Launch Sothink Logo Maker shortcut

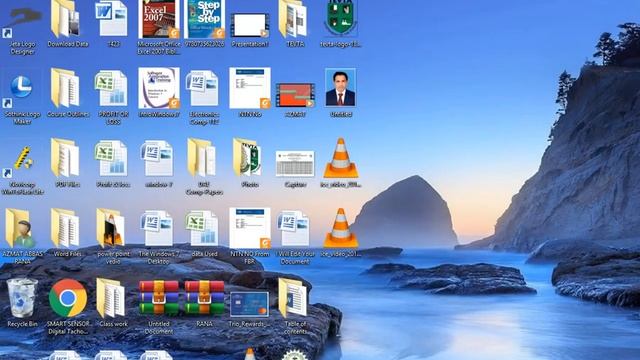(x=22, y=98)
